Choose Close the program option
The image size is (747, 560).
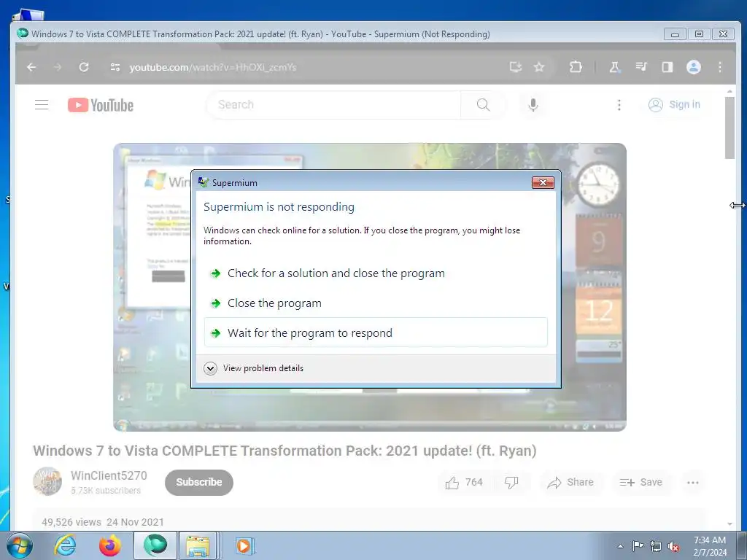376,303
